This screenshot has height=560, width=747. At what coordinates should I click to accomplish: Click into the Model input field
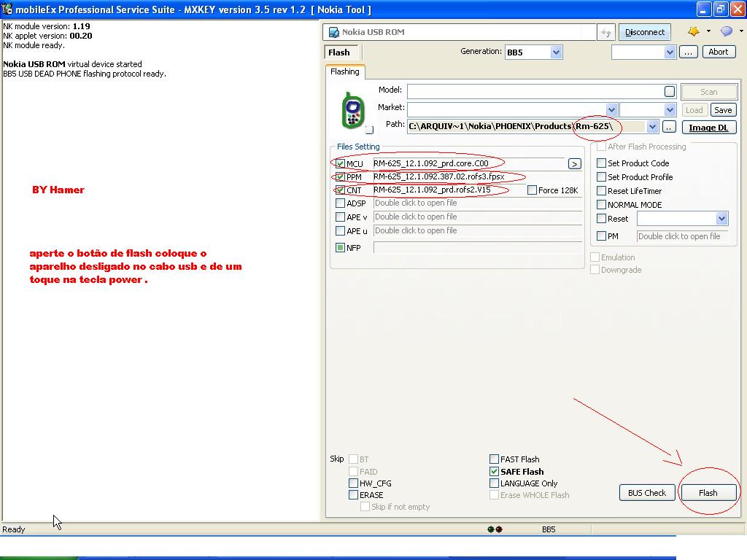point(535,91)
